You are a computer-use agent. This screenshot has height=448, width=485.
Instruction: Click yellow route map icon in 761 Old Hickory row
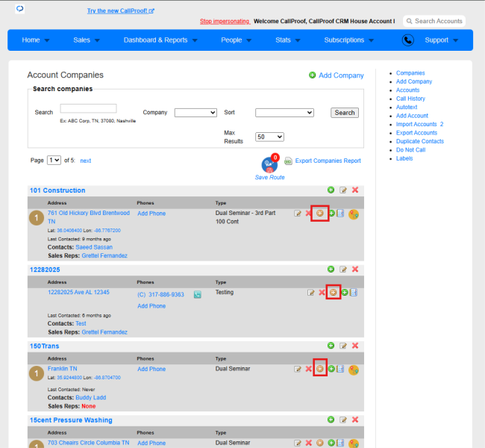tap(354, 214)
